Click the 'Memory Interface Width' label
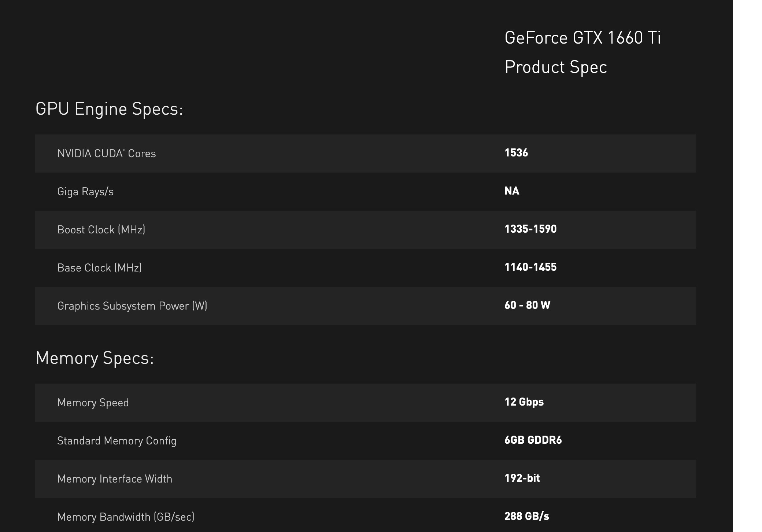The width and height of the screenshot is (762, 532). point(115,479)
